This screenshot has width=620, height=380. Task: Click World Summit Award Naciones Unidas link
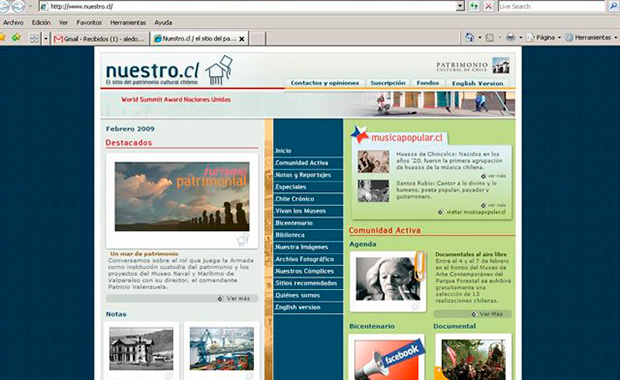(x=176, y=100)
